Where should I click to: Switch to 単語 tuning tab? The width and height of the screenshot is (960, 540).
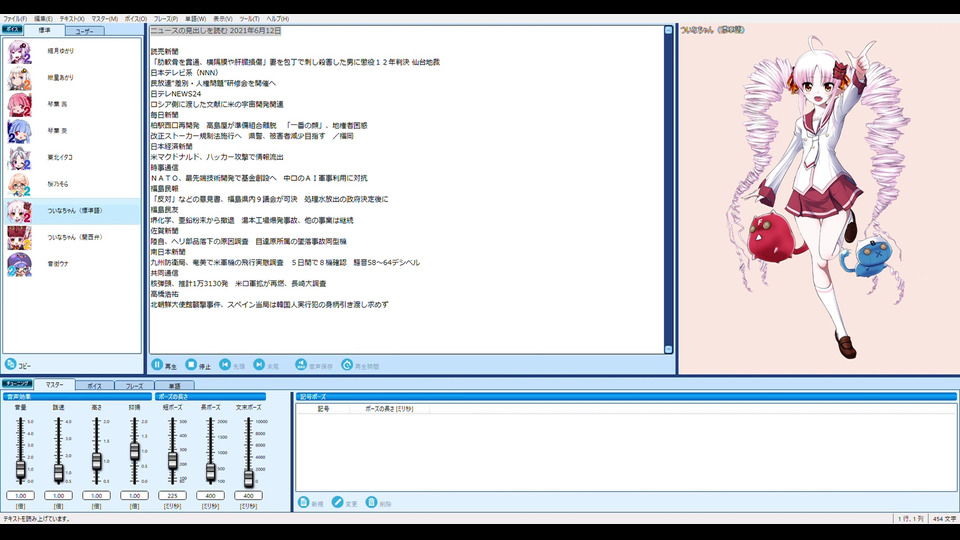tap(174, 386)
